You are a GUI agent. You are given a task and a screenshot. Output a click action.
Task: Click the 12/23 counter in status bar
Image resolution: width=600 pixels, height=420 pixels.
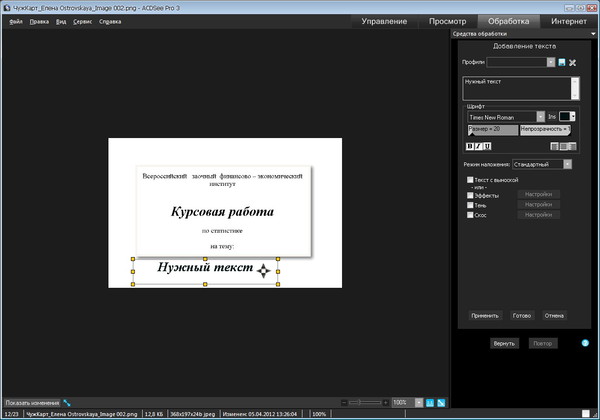[12, 414]
